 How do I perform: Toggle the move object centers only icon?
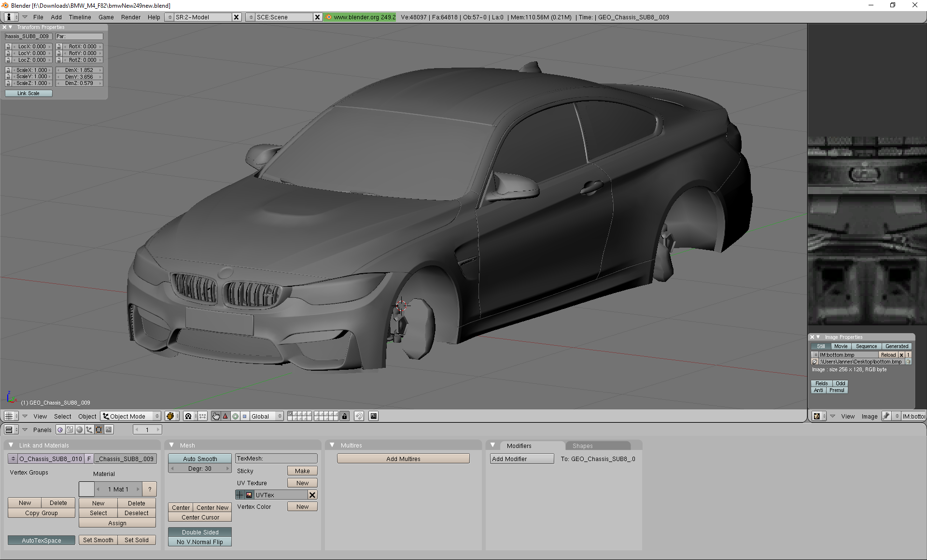point(203,416)
